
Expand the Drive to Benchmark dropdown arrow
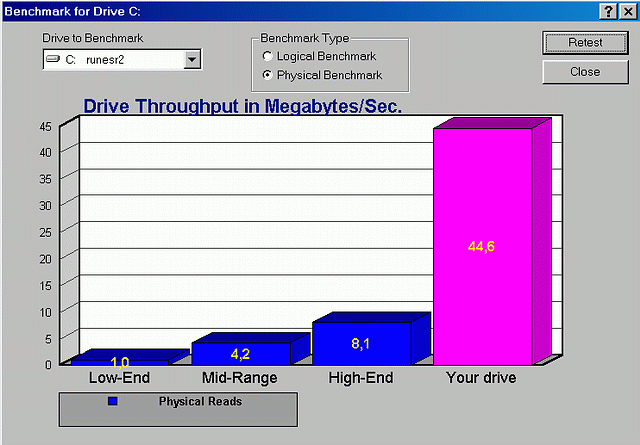(192, 60)
